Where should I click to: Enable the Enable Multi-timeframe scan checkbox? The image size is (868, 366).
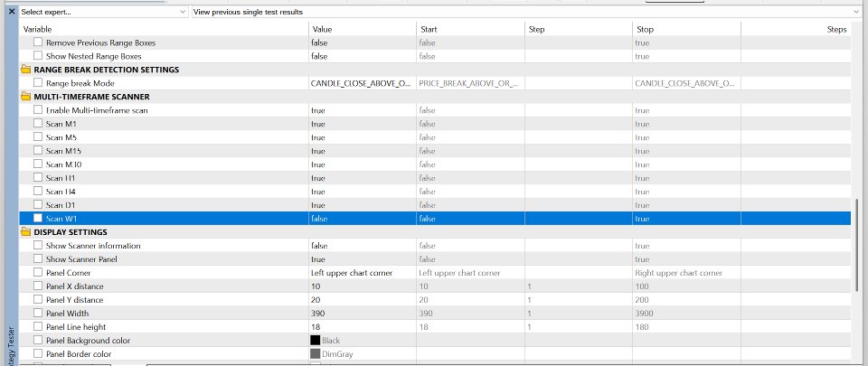[38, 110]
